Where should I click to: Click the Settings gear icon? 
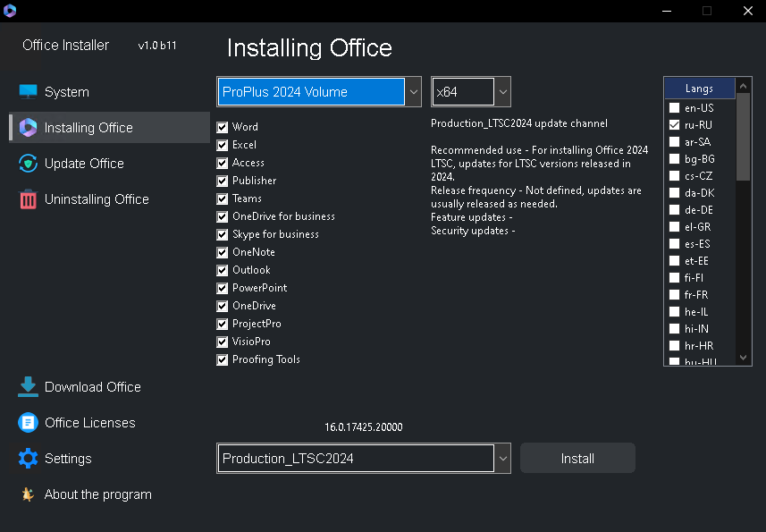(x=28, y=458)
